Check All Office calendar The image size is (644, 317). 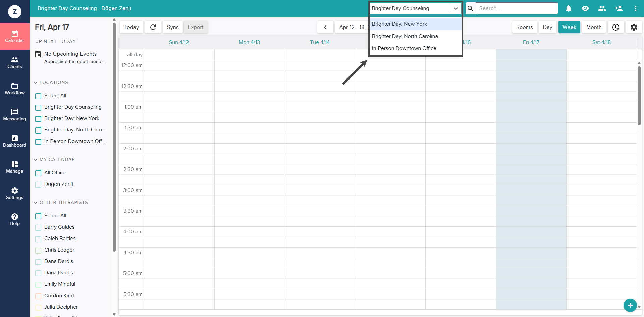(38, 173)
